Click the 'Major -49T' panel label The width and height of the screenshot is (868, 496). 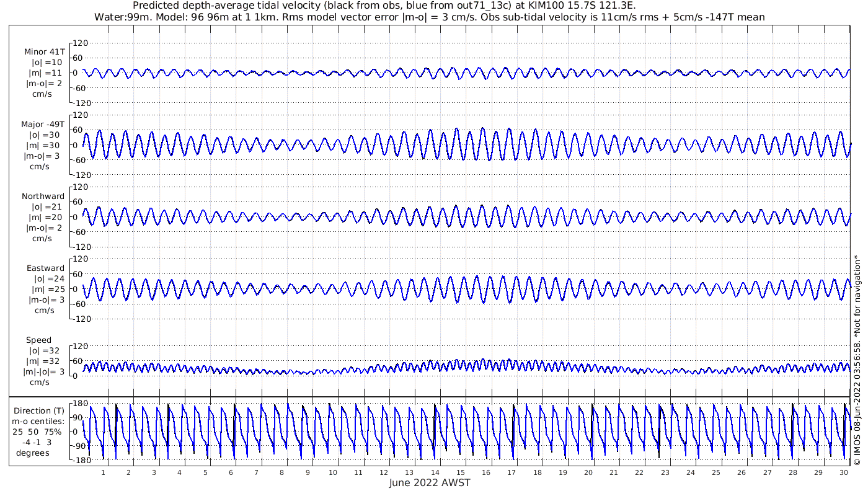click(43, 125)
